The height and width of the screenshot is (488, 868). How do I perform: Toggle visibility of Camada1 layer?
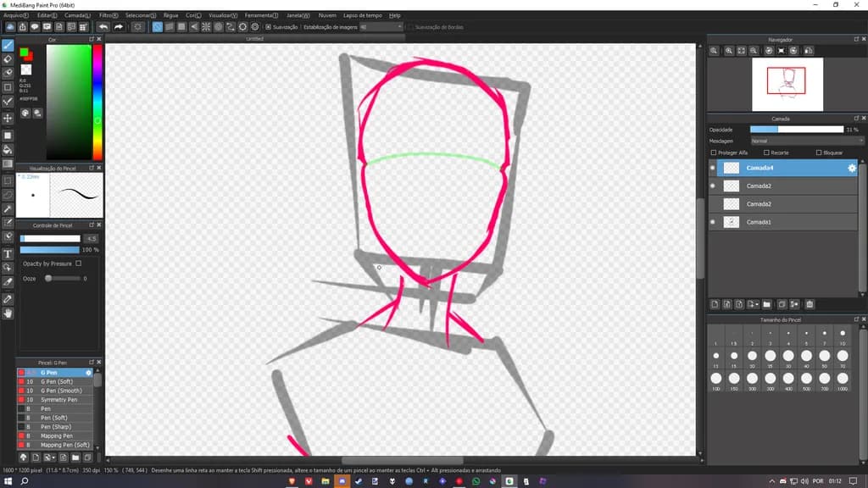pos(712,222)
